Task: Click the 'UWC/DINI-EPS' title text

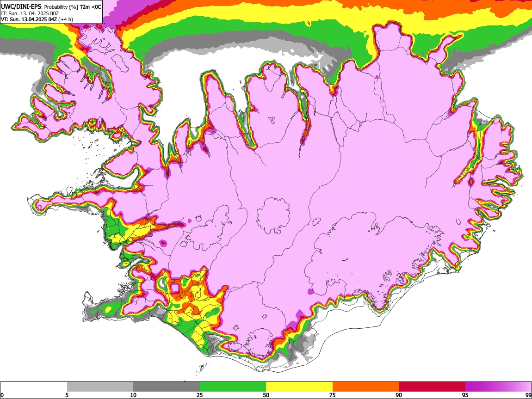Action: [21, 6]
